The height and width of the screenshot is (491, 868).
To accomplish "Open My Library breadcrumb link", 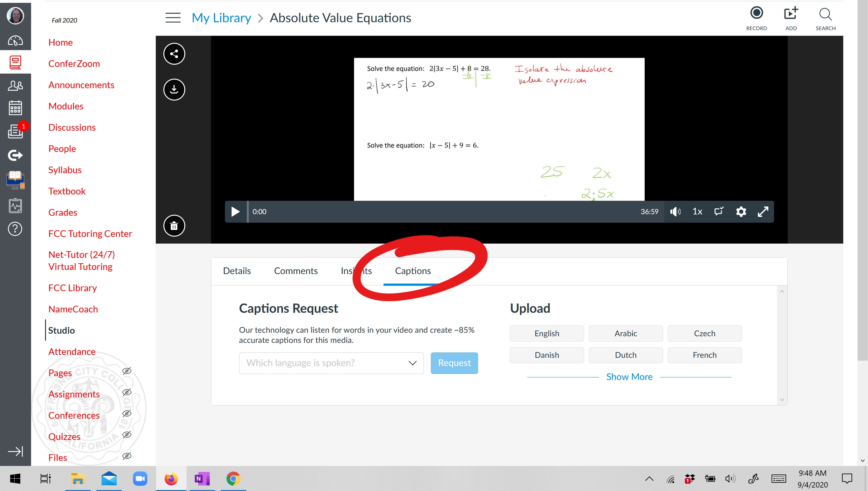I will [221, 18].
